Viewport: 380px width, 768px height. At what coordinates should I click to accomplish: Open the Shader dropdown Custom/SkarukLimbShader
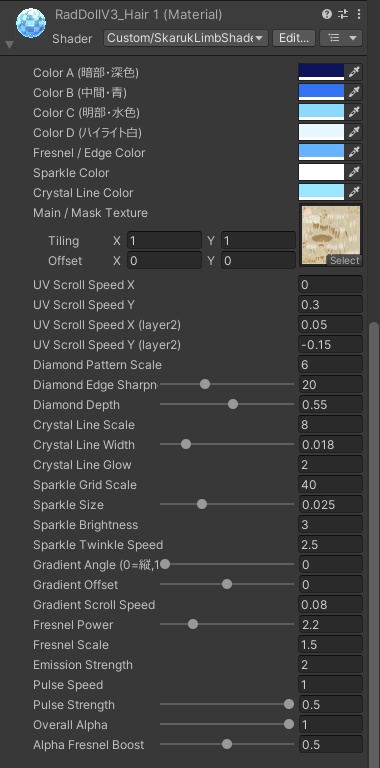coord(186,38)
